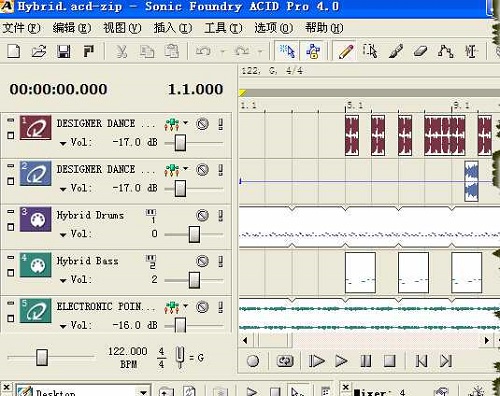500x396 pixels.
Task: Click the project tempo slider handle
Action: [42, 357]
